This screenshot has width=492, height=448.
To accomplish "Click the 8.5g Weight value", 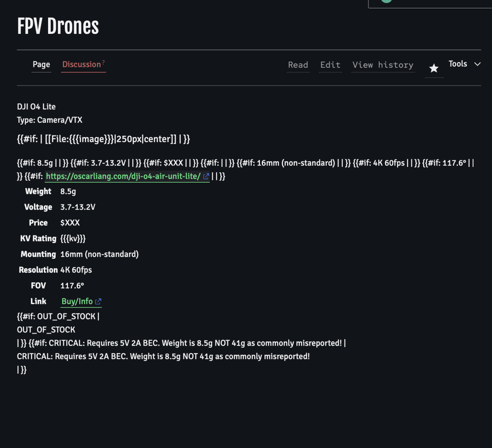I will pos(68,191).
